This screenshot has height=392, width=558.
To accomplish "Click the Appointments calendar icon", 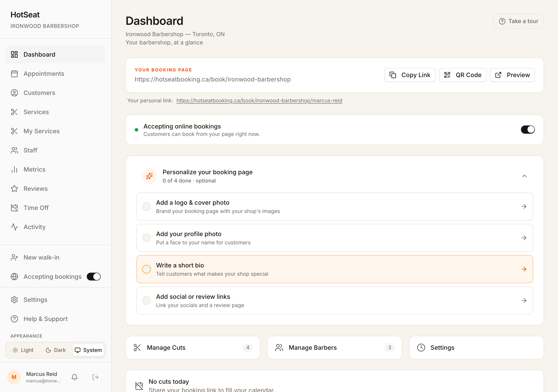I will click(x=14, y=74).
